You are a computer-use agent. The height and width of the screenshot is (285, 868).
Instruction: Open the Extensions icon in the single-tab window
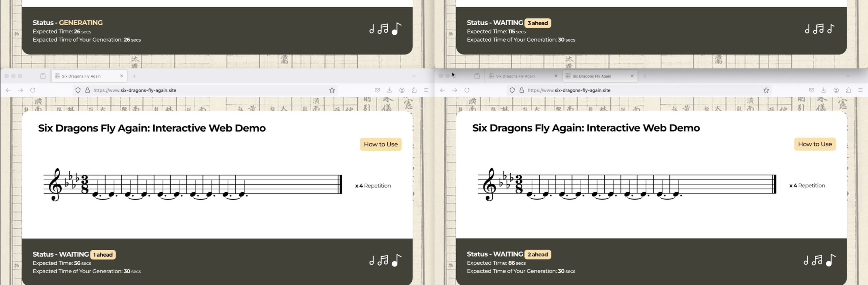click(x=414, y=90)
